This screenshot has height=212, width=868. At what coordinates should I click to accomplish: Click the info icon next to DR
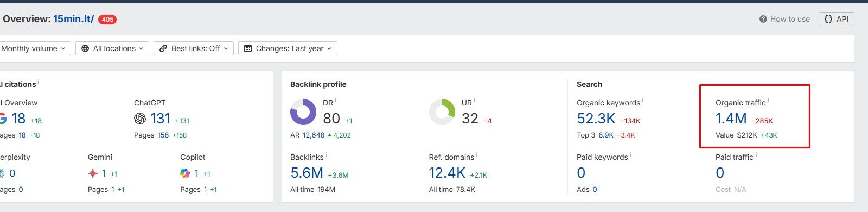click(336, 101)
